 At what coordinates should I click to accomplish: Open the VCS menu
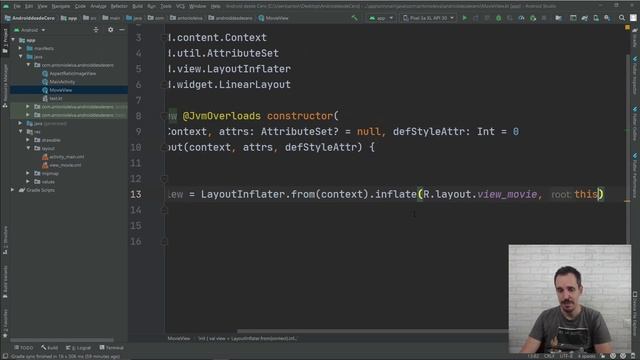pyautogui.click(x=180, y=6)
